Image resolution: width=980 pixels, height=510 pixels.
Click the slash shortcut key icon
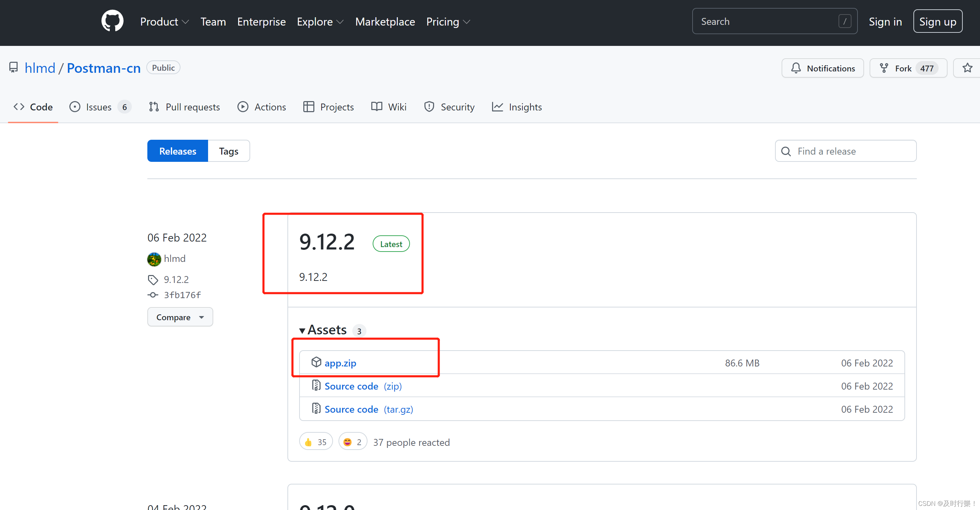[x=845, y=21]
